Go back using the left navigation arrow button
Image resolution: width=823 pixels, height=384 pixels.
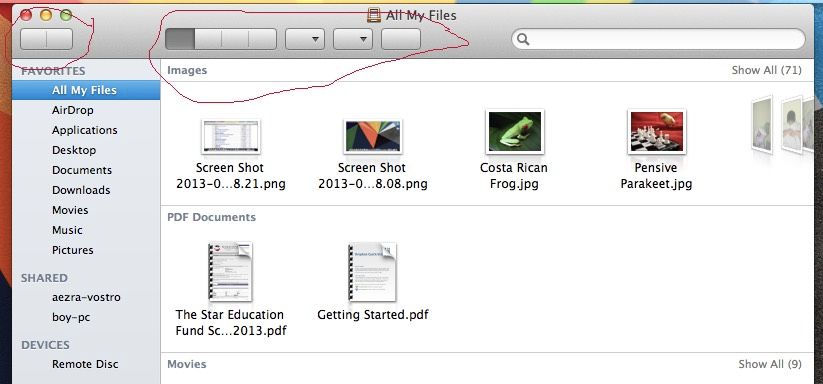[x=33, y=39]
